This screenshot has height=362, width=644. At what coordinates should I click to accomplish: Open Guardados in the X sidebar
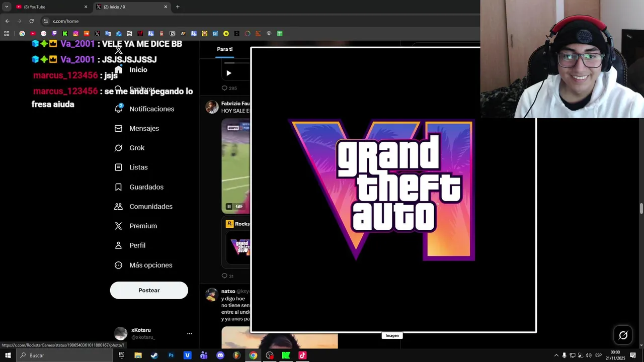point(139,187)
